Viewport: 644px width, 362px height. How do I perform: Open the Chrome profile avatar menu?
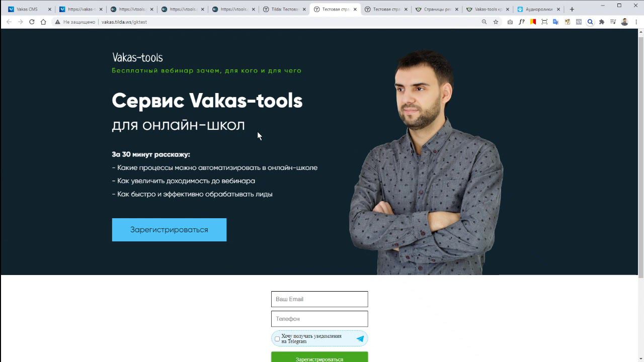pos(624,22)
